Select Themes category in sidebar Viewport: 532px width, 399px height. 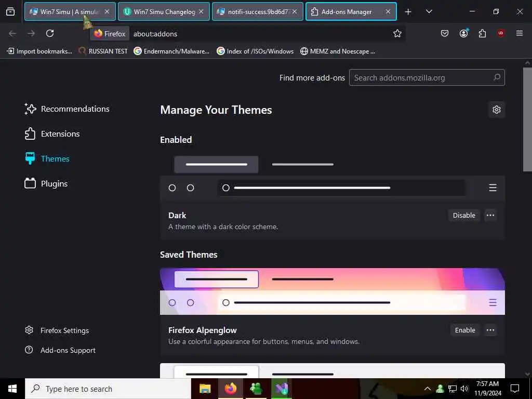click(47, 159)
